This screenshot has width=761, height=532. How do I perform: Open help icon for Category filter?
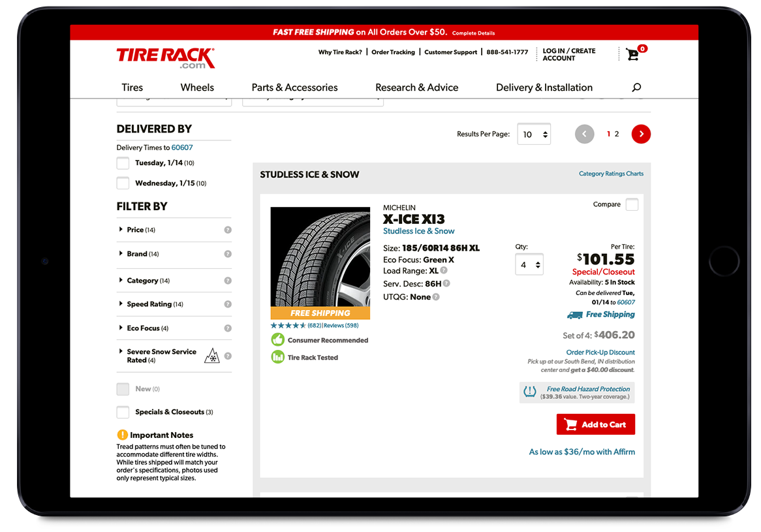228,281
